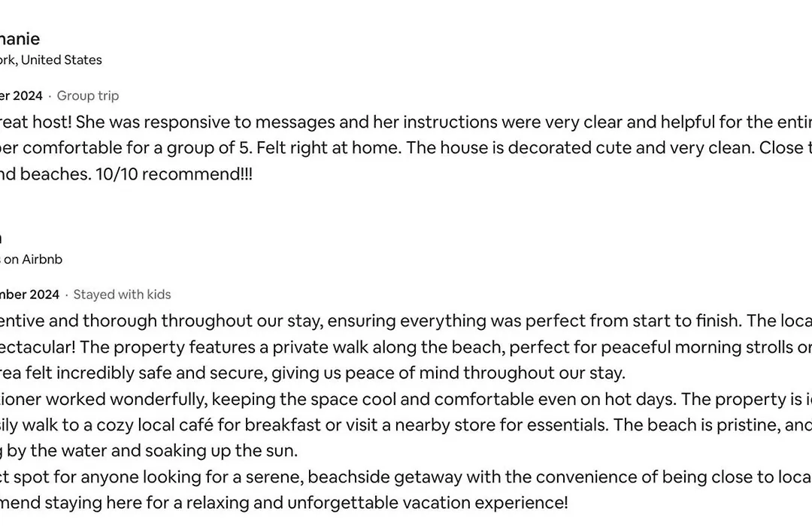Open the reviewer profile name ending in "hanie"
The width and height of the screenshot is (812, 526).
coord(20,39)
